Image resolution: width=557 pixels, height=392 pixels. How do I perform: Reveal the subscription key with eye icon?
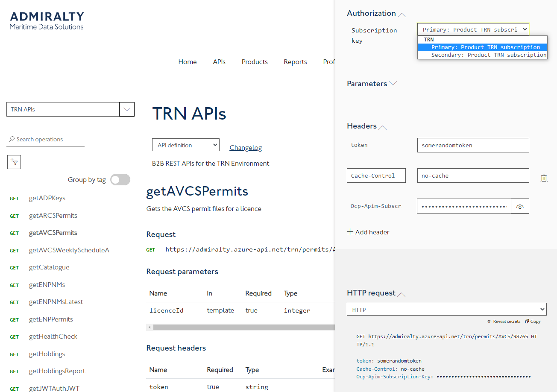(520, 206)
